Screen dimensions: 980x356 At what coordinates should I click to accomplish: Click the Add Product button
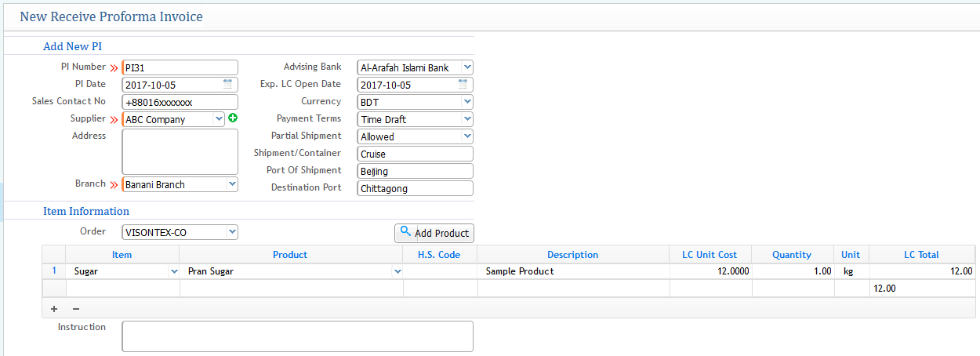434,233
